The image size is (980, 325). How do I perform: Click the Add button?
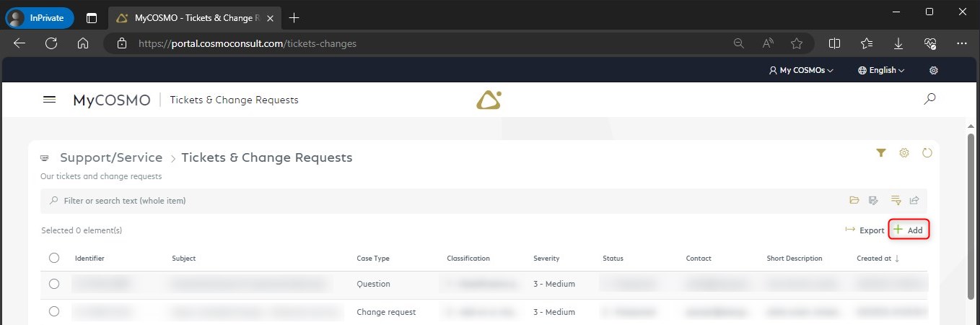(908, 230)
